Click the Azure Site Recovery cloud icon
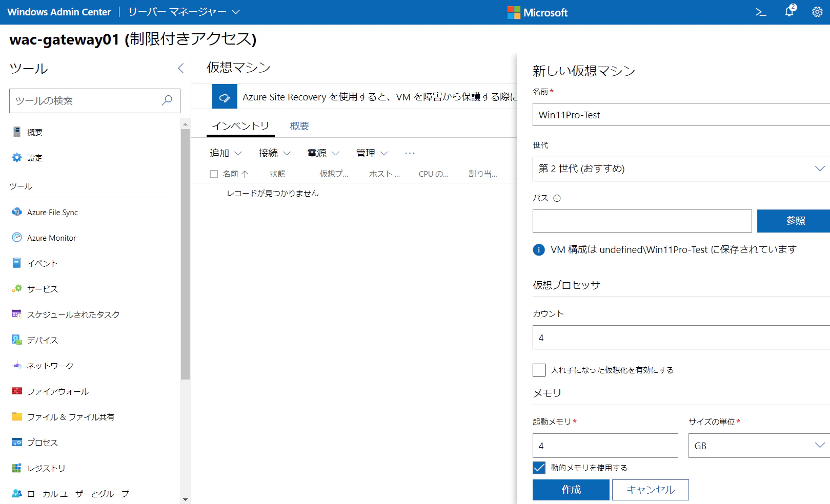 pos(225,97)
